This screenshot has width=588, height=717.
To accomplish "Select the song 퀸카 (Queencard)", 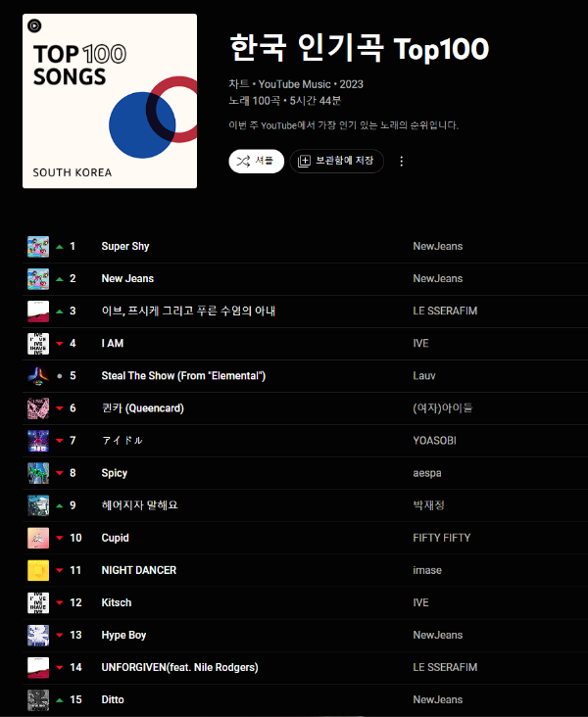I will (143, 408).
